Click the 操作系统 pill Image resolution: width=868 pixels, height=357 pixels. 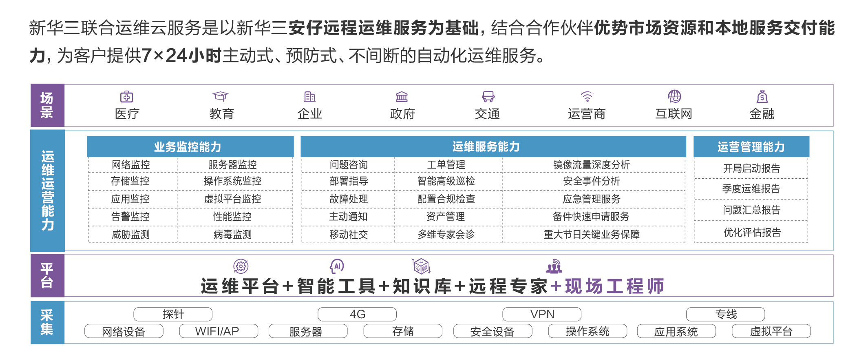click(588, 331)
